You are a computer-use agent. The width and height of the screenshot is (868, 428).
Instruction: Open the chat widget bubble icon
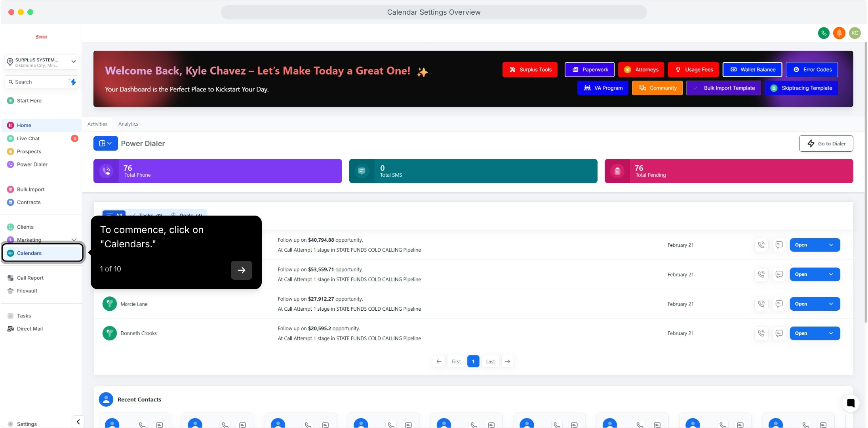pos(851,403)
